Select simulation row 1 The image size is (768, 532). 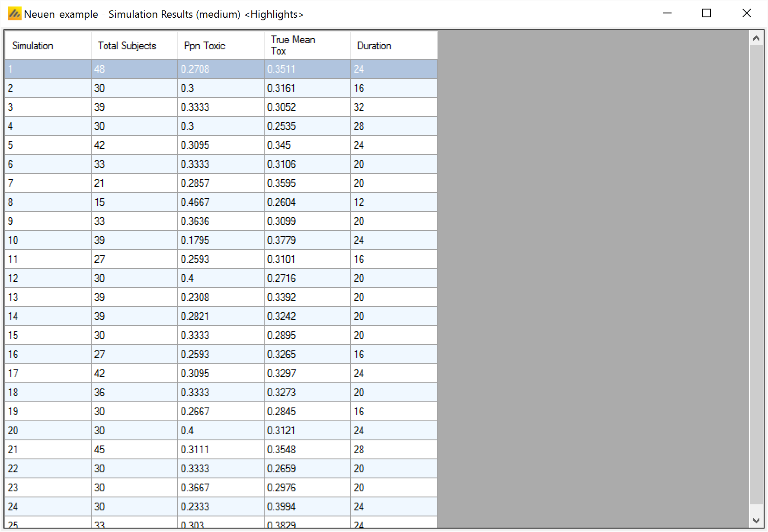click(48, 69)
